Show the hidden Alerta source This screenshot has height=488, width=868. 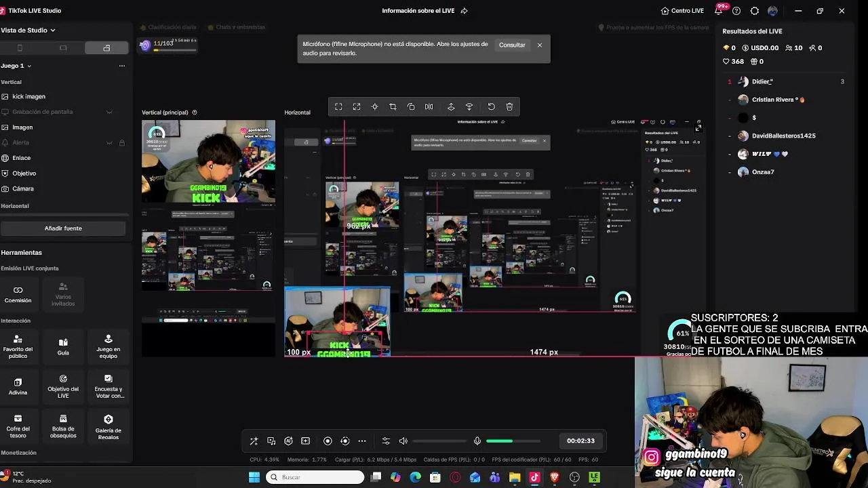[x=109, y=143]
